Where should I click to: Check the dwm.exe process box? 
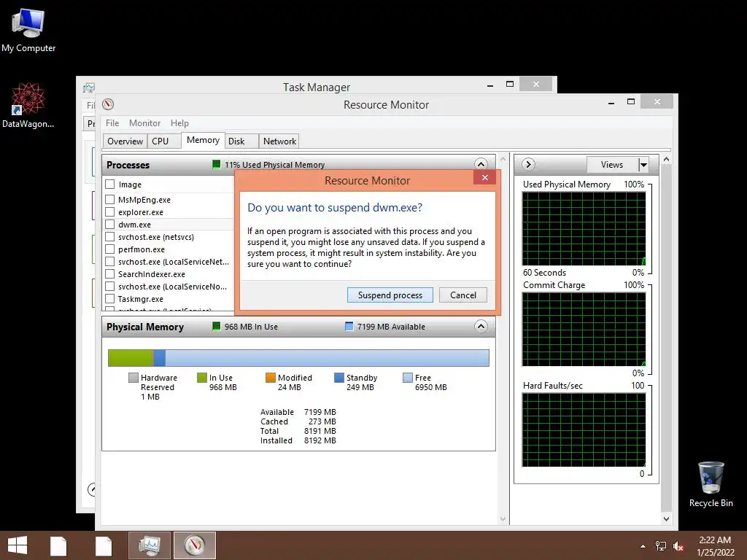(110, 225)
